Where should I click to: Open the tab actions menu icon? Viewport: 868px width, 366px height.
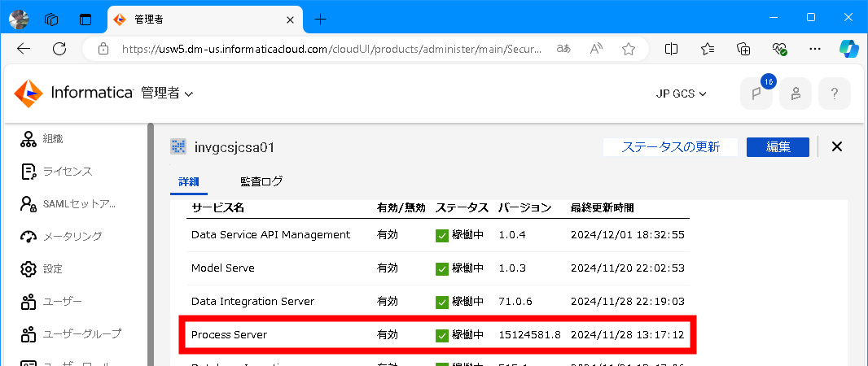pos(85,20)
